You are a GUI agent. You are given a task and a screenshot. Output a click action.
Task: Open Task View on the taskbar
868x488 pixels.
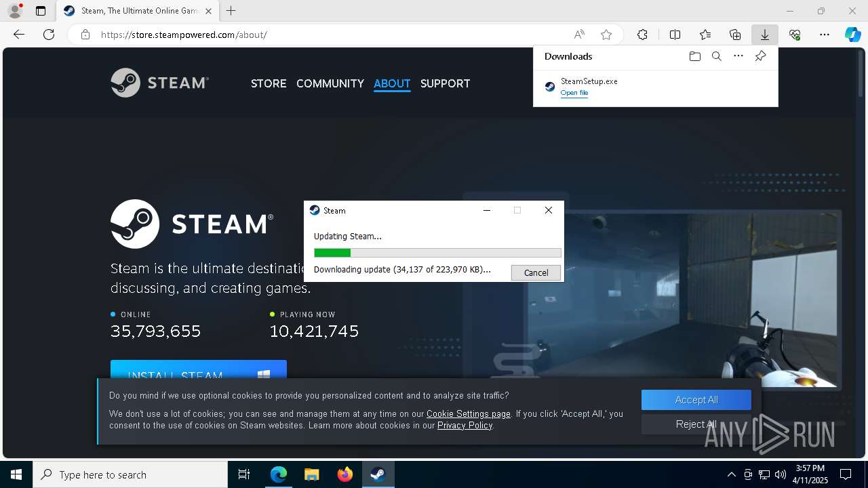tap(244, 474)
